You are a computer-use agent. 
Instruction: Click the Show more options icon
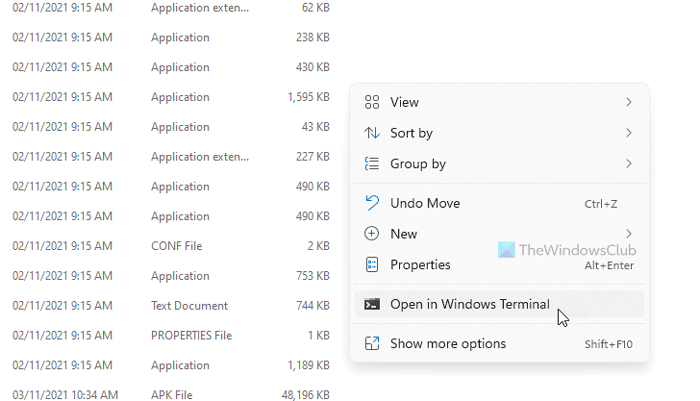click(x=372, y=344)
